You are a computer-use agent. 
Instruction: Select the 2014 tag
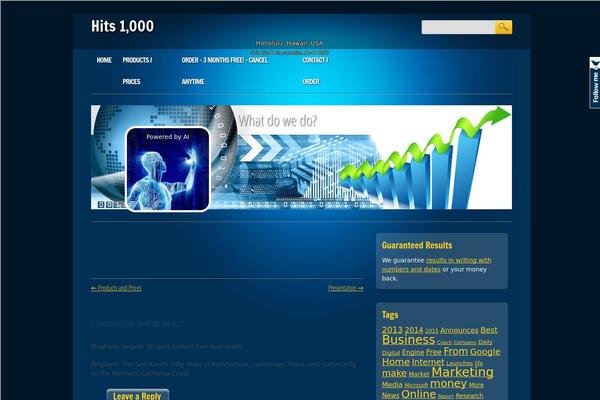pos(414,330)
